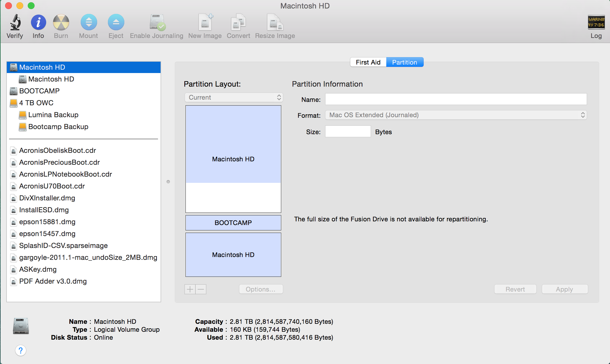This screenshot has width=610, height=364.
Task: Select BOOTCAMP partition block in layout
Action: pyautogui.click(x=233, y=223)
